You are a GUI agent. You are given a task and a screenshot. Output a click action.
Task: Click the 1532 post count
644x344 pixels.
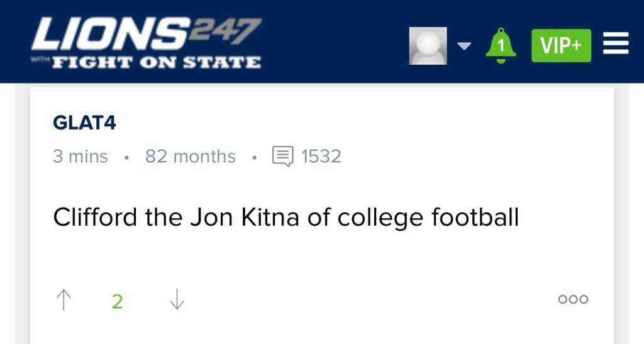[321, 157]
